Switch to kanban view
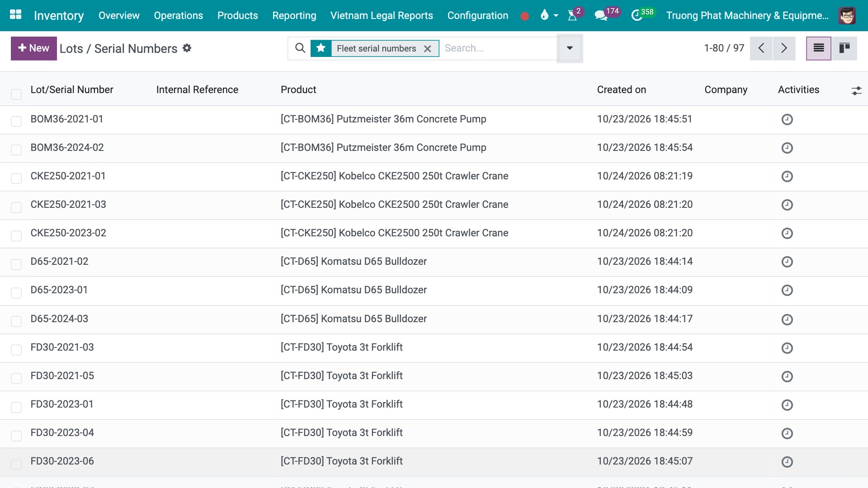The image size is (868, 488). 844,48
